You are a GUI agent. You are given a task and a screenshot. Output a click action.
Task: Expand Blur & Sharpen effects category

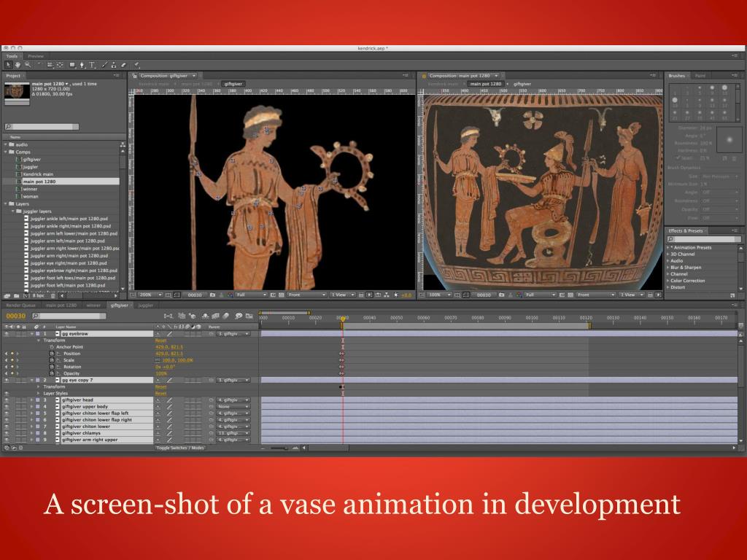tap(669, 268)
